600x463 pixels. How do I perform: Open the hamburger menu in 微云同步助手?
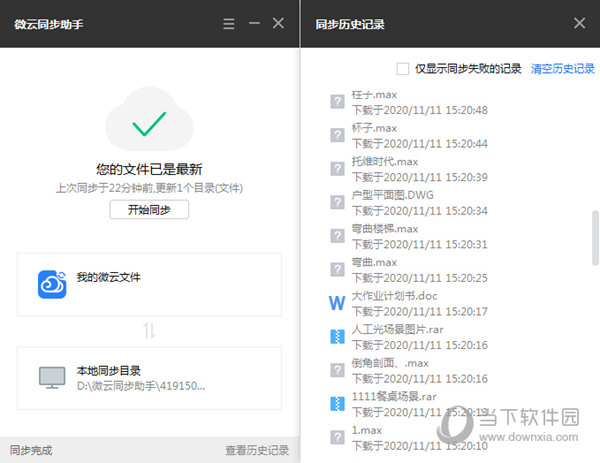point(229,24)
